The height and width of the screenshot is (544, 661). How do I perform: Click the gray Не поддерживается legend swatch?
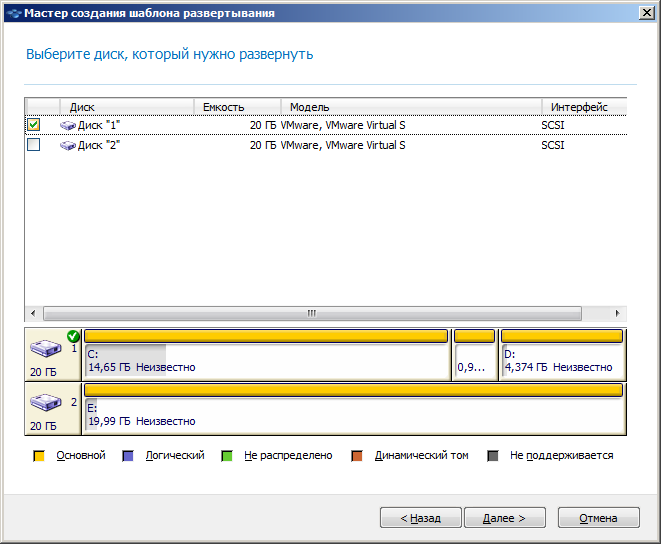493,456
